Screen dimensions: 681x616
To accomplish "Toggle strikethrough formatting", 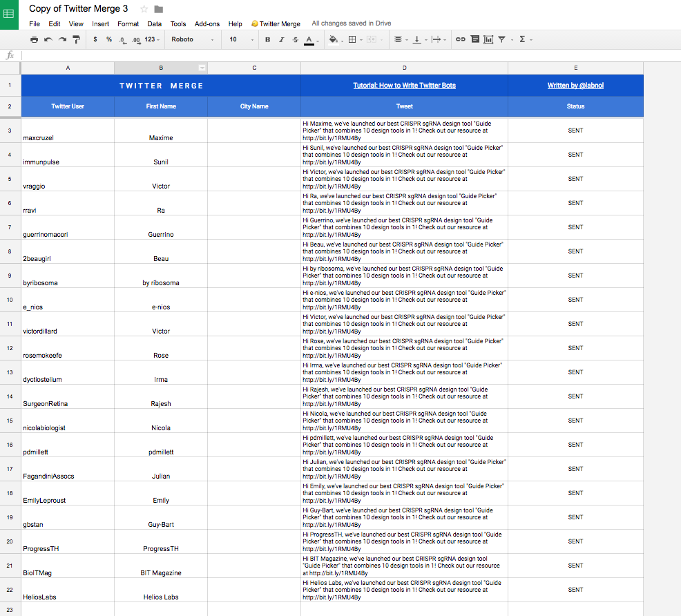I will (x=296, y=39).
